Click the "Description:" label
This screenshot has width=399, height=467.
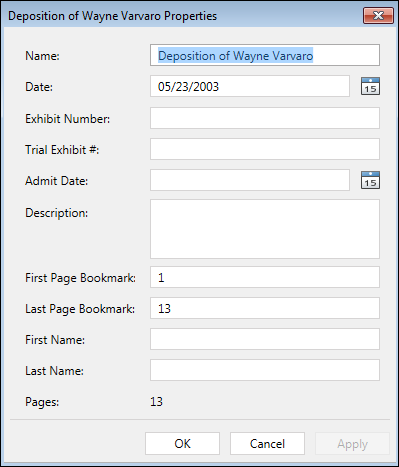57,213
